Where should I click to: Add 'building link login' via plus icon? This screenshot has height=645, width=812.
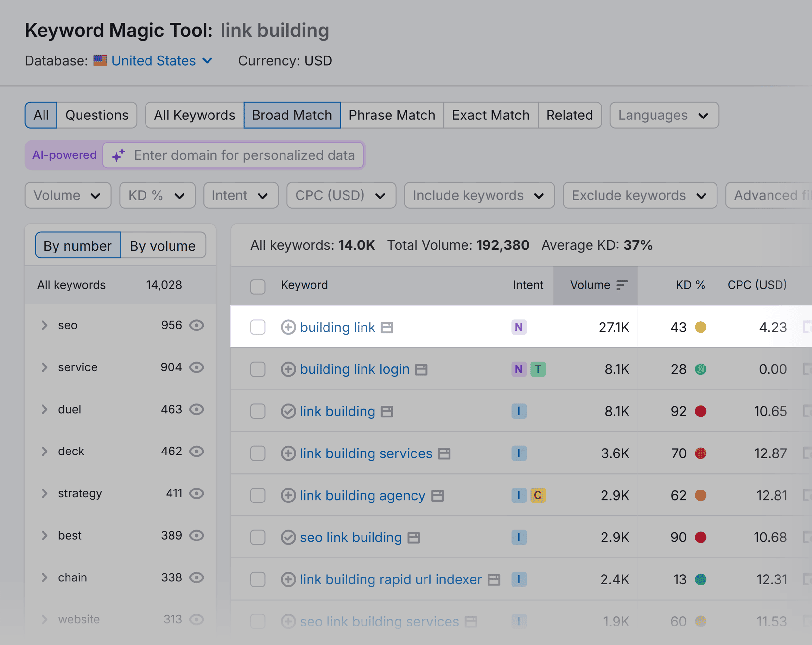tap(288, 369)
